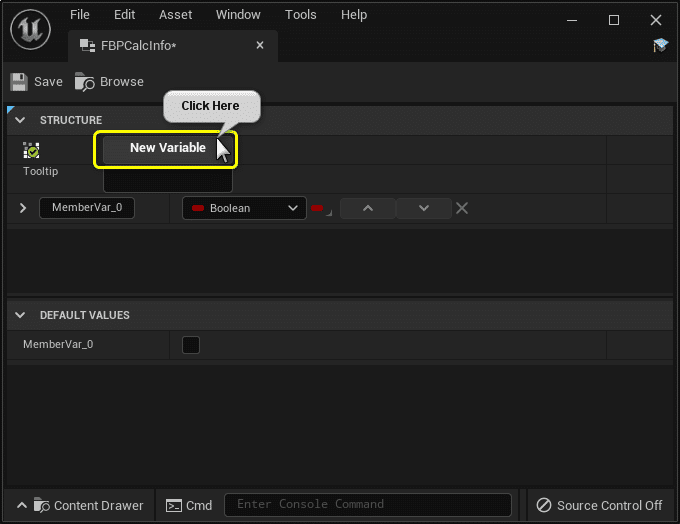The image size is (680, 524).
Task: Open the File menu
Action: pos(80,15)
